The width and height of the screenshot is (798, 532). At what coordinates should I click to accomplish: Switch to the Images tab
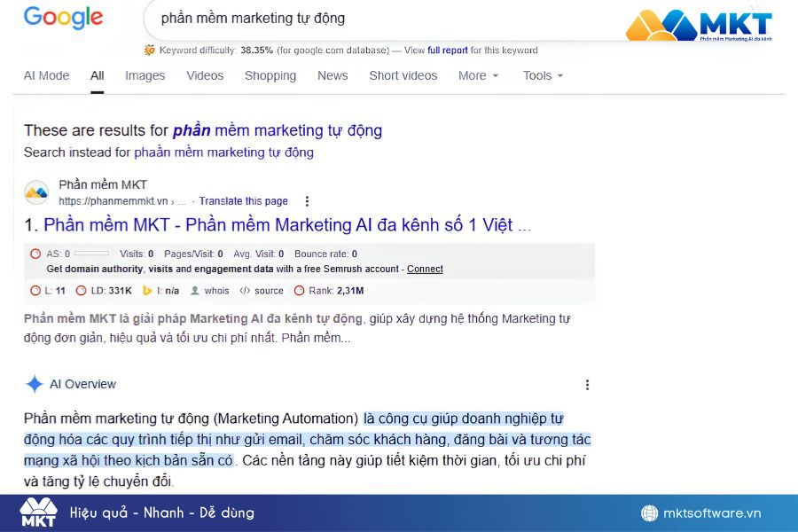[x=145, y=75]
